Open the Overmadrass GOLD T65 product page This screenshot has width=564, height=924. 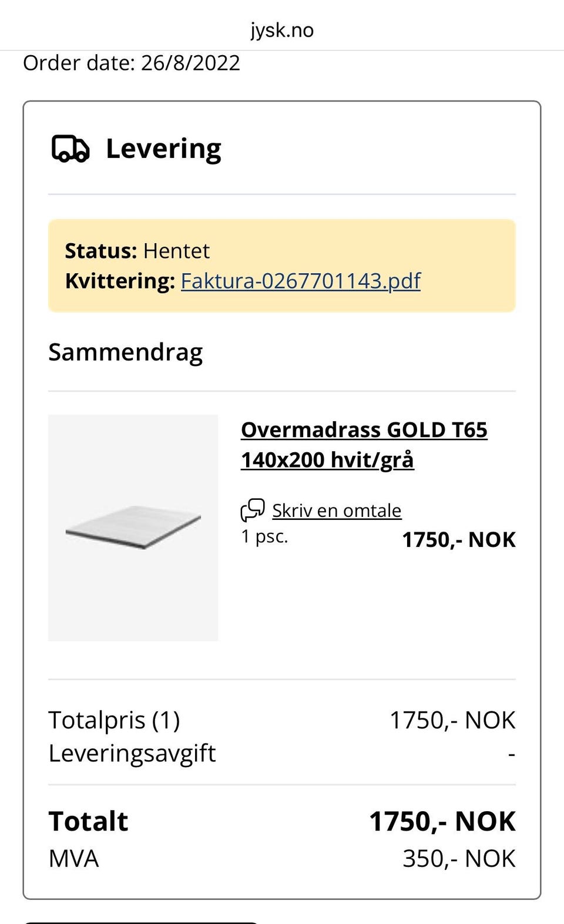click(365, 430)
